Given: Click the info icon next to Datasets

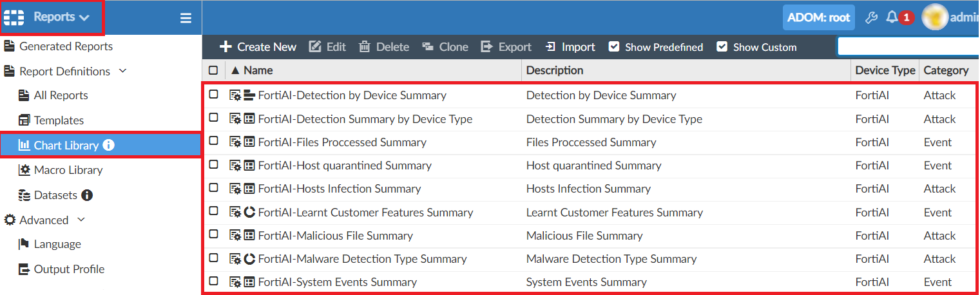Looking at the screenshot, I should pos(87,195).
